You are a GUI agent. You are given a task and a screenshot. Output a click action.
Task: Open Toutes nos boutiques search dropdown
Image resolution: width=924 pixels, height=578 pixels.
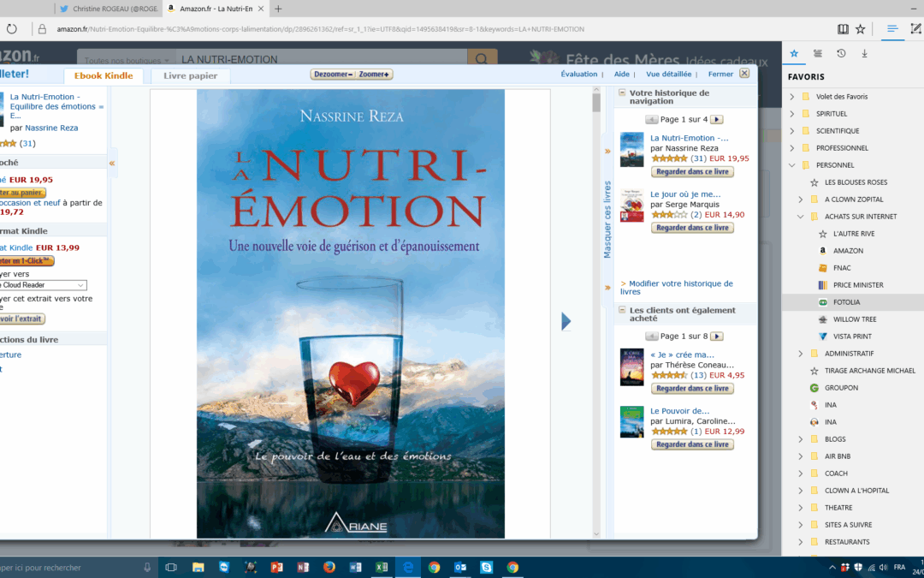tap(126, 60)
